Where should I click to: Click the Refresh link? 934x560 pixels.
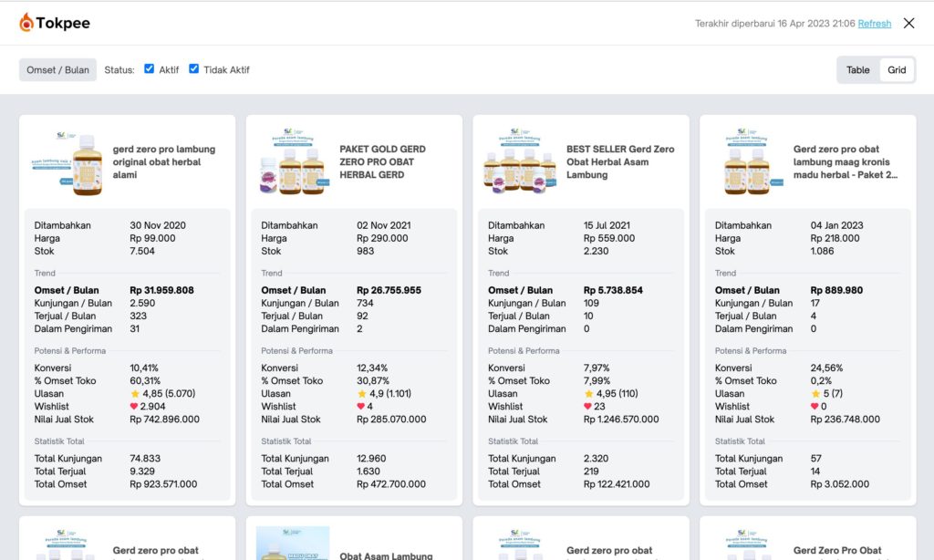click(874, 24)
